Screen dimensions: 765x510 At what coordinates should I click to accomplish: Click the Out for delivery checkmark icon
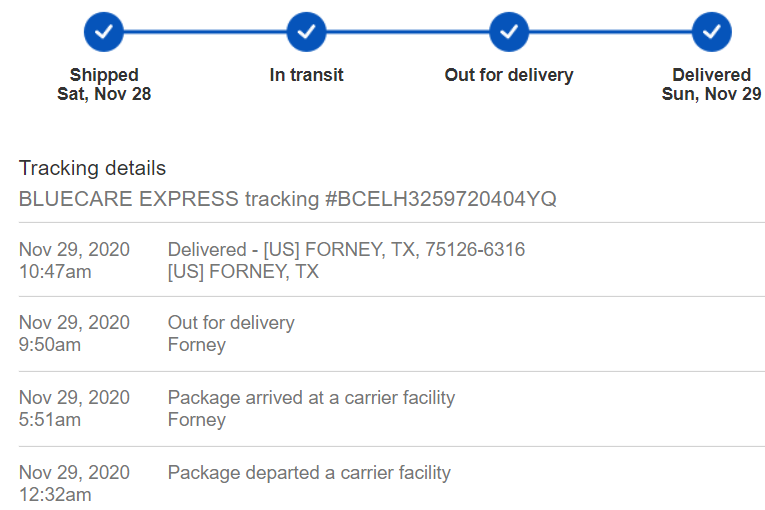pyautogui.click(x=509, y=32)
